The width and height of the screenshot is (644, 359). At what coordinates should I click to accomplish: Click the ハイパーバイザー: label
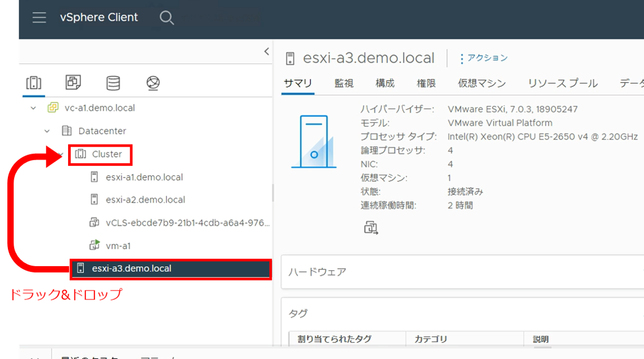(x=398, y=109)
